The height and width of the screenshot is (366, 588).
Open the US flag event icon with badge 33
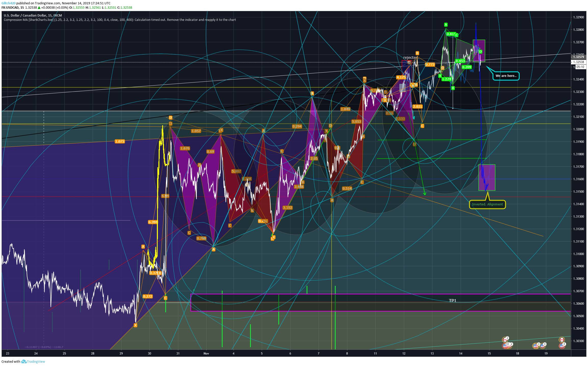pyautogui.click(x=505, y=346)
